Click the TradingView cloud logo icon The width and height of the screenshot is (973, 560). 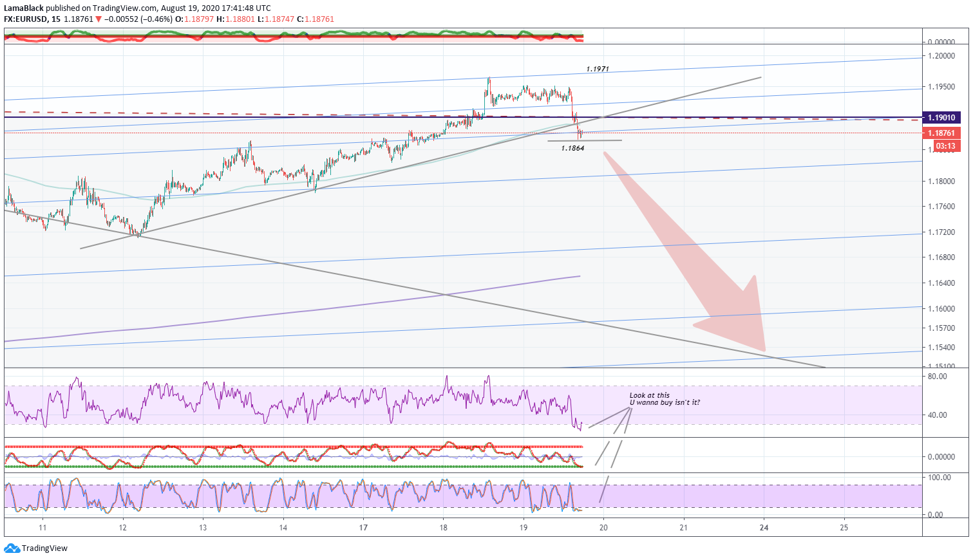12,548
